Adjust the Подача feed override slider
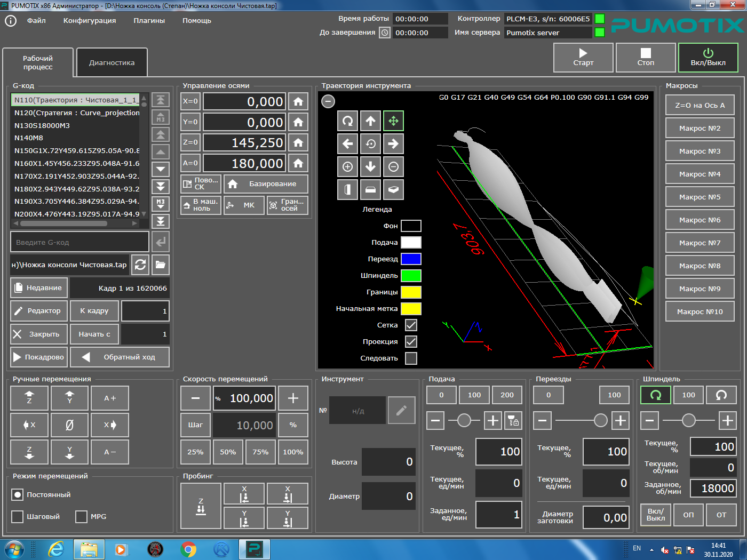This screenshot has width=747, height=560. pos(464,421)
